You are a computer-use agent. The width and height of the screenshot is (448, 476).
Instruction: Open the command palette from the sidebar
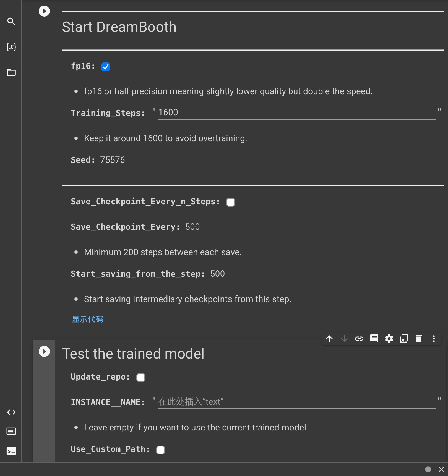point(11,431)
